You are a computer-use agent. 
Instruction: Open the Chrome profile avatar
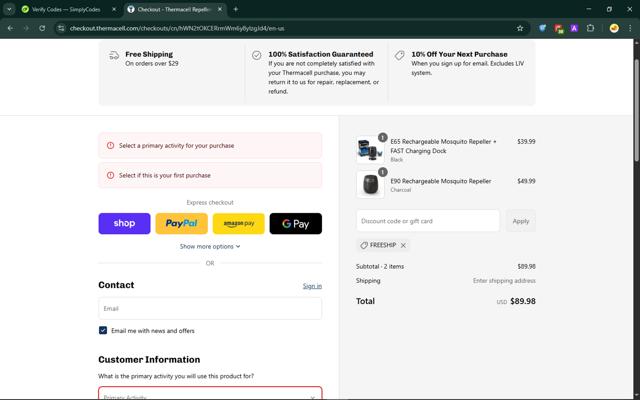pyautogui.click(x=614, y=28)
